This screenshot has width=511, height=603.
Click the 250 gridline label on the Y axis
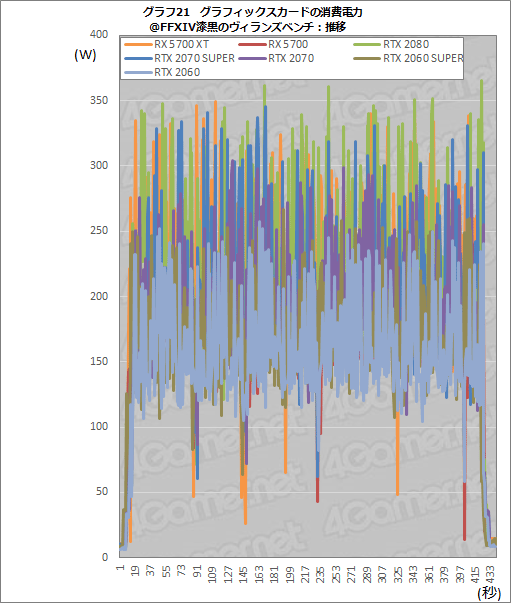point(99,230)
